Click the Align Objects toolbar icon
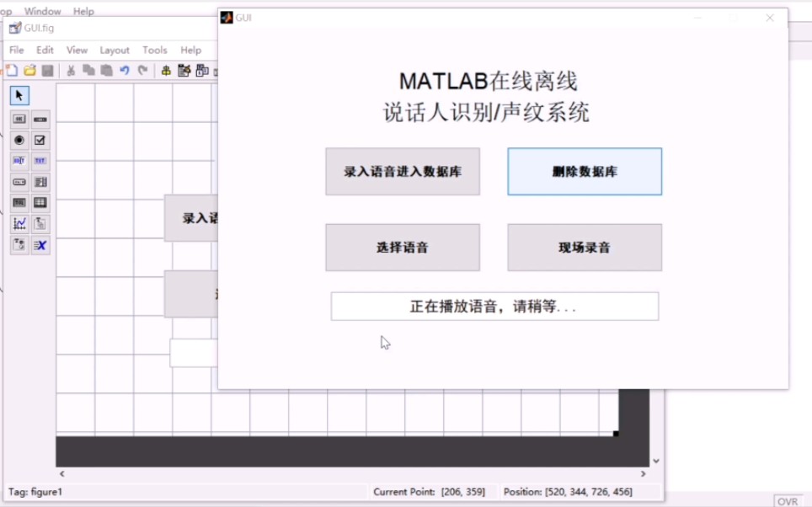This screenshot has height=507, width=812. (x=167, y=70)
